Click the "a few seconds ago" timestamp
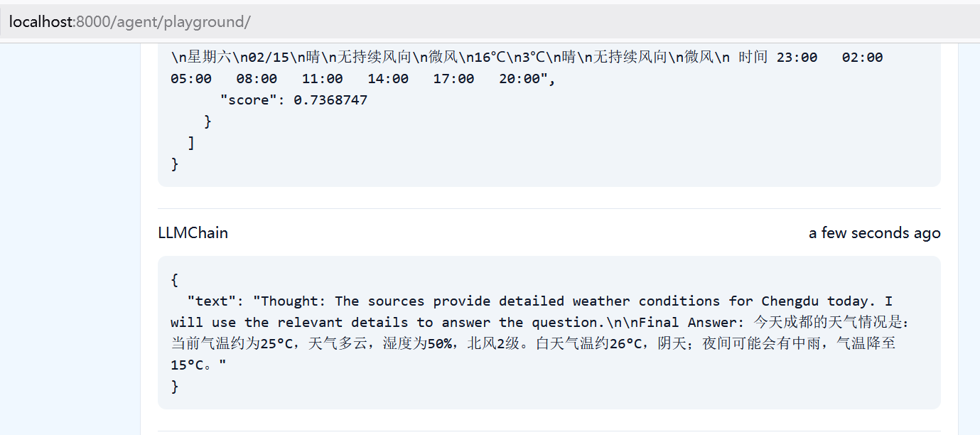980x435 pixels. point(874,233)
